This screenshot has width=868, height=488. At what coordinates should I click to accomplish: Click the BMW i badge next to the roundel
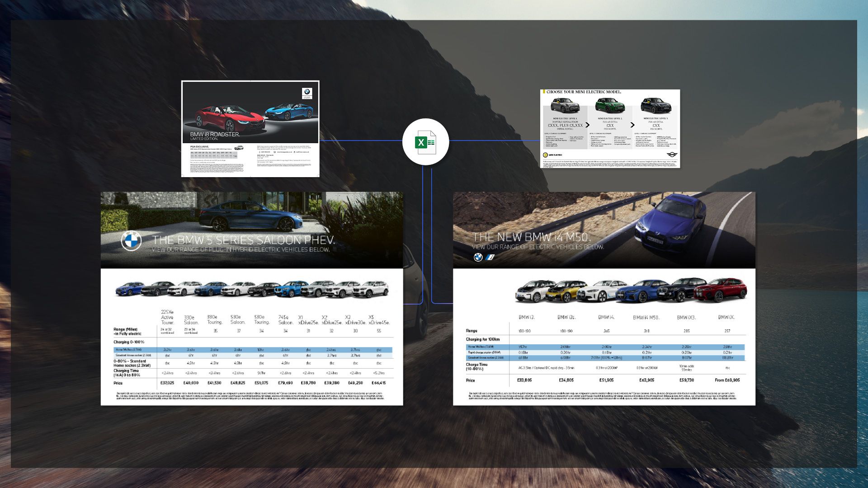[x=490, y=257]
